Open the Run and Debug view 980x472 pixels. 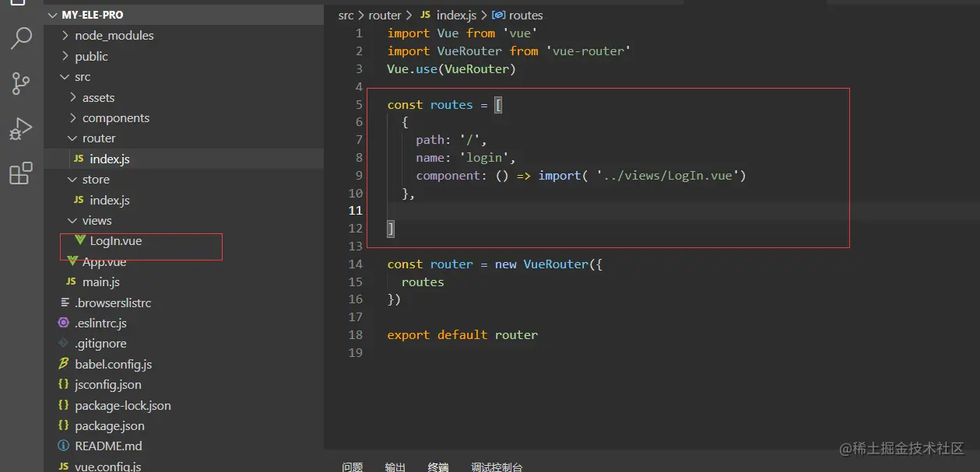pyautogui.click(x=21, y=128)
